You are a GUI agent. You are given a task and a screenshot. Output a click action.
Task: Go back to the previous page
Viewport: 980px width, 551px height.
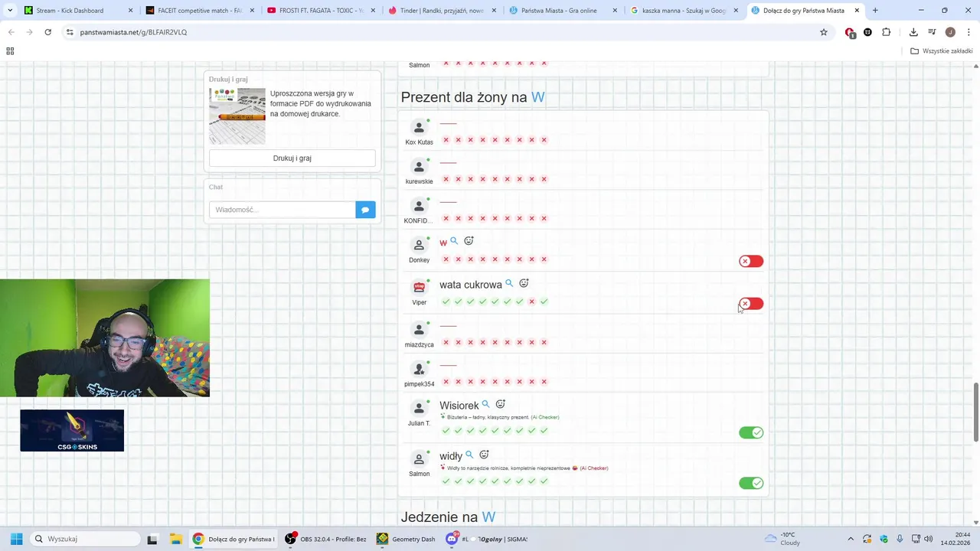tap(11, 32)
